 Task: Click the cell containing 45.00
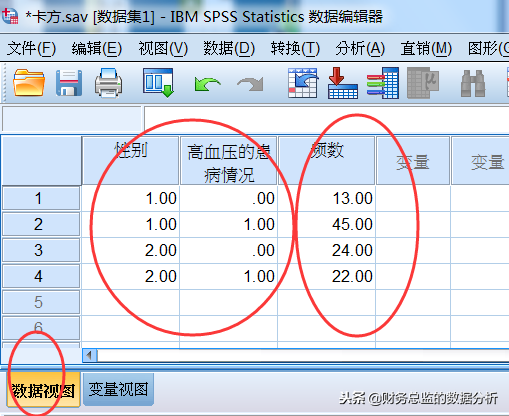point(327,224)
